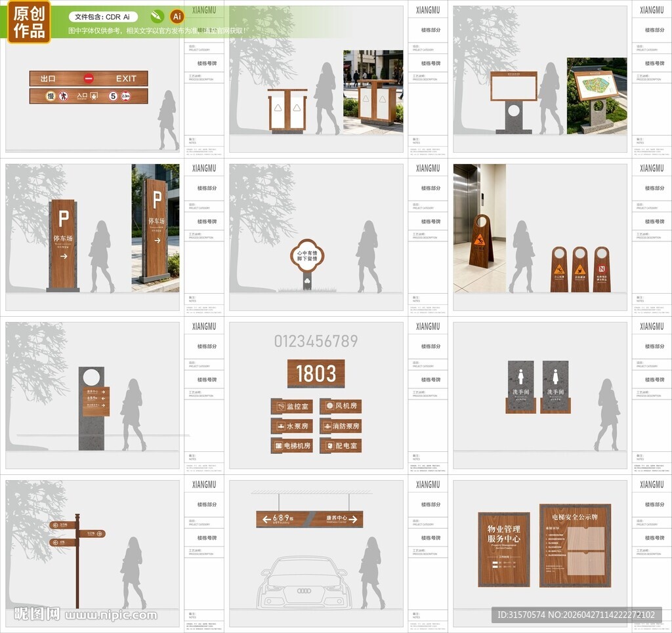Click the red no-entry icon on the EXIT sign
The width and height of the screenshot is (672, 633).
pyautogui.click(x=89, y=78)
